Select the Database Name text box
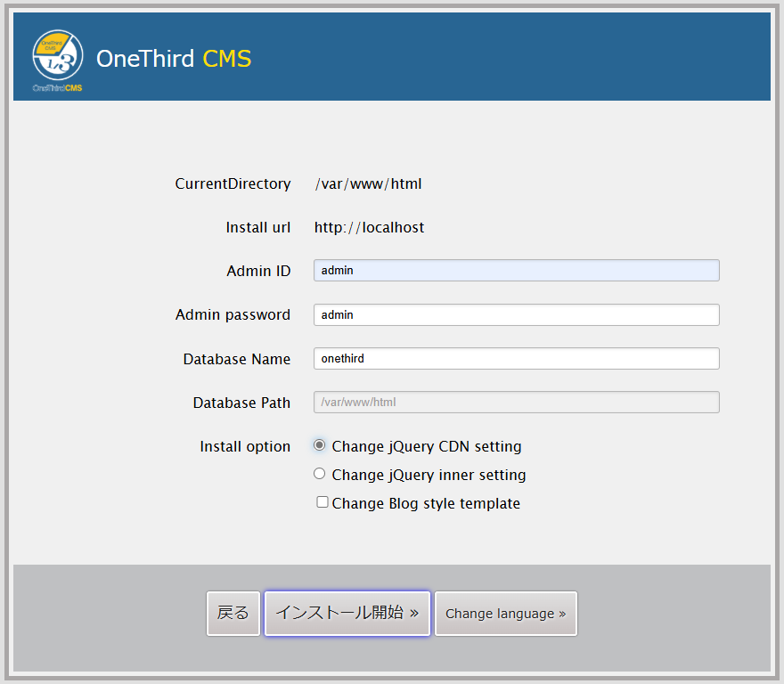 [516, 358]
